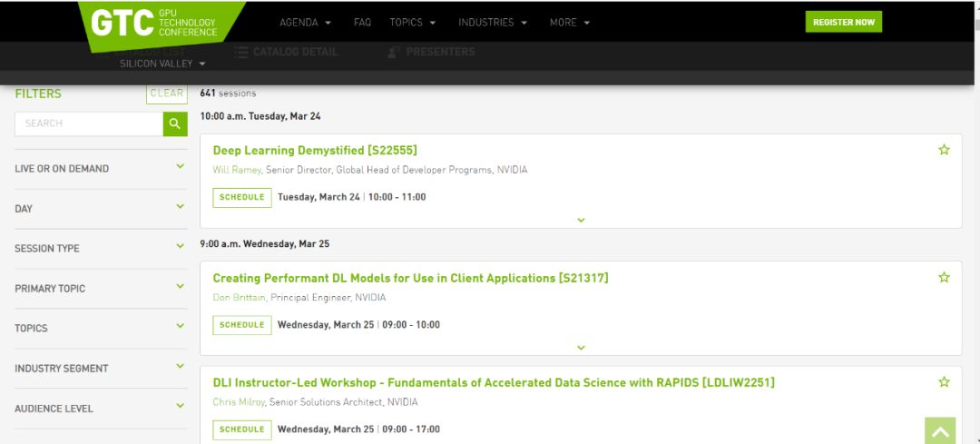Click the page vertical scrollbar
Viewport: 980px width, 444px height.
(x=975, y=222)
